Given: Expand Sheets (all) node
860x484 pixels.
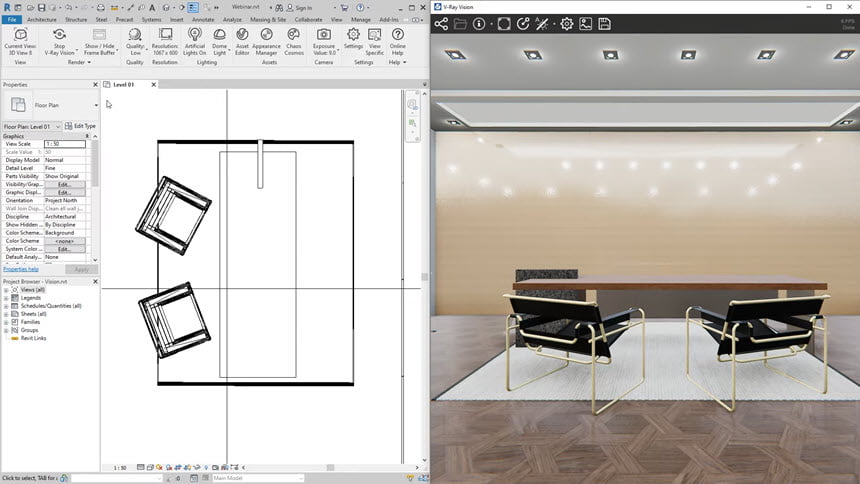Looking at the screenshot, I should [x=6, y=314].
